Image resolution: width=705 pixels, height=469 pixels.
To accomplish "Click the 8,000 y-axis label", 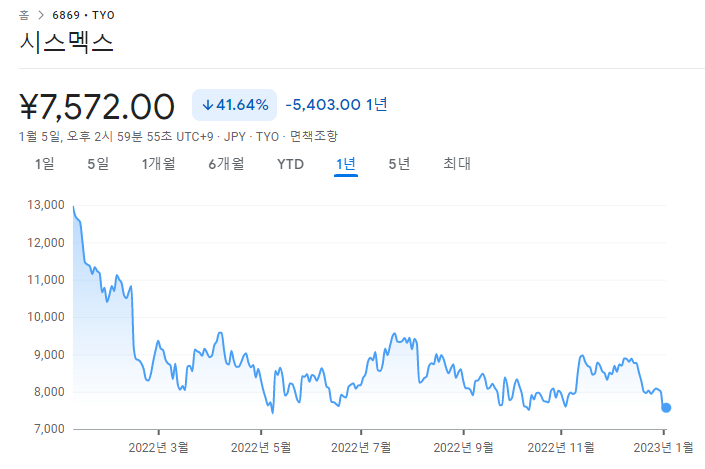I will pyautogui.click(x=49, y=392).
